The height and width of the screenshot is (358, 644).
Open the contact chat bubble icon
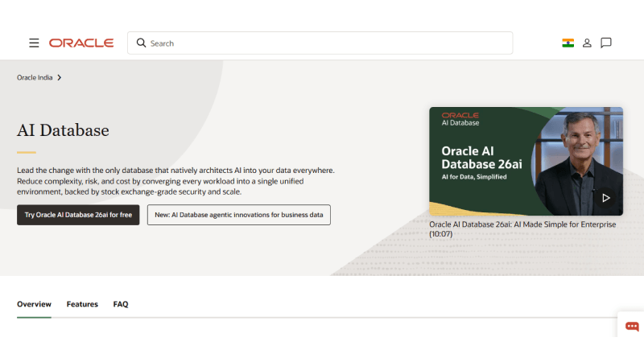point(606,43)
